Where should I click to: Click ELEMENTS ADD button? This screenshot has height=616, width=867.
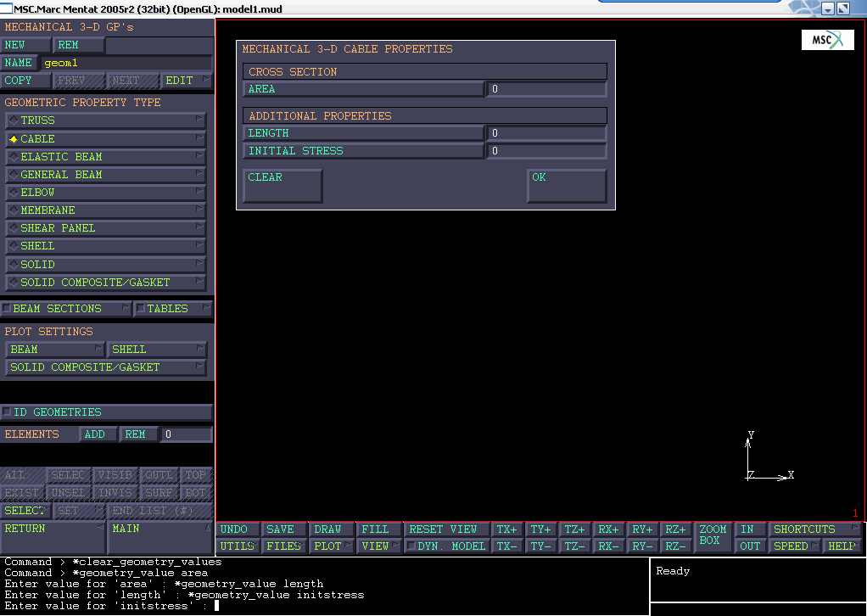point(98,434)
